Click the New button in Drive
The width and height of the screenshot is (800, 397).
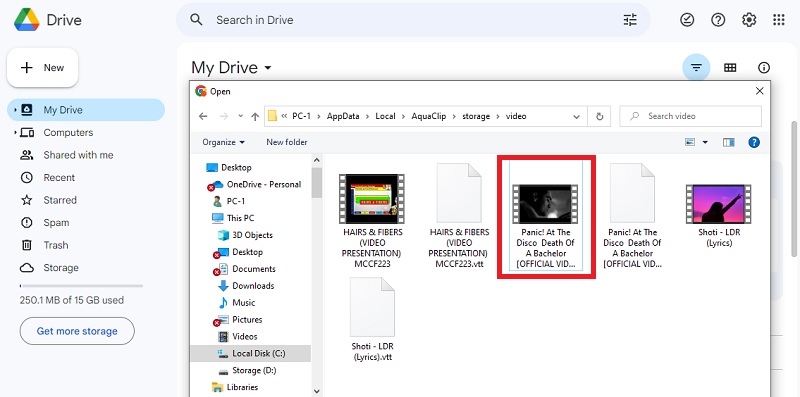coord(42,68)
